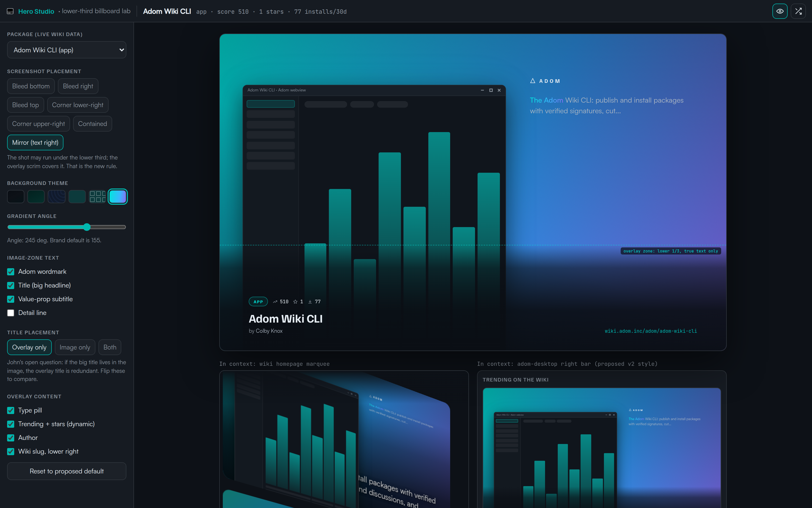812x508 pixels.
Task: Uncheck Title (big headline) checkbox
Action: click(11, 285)
